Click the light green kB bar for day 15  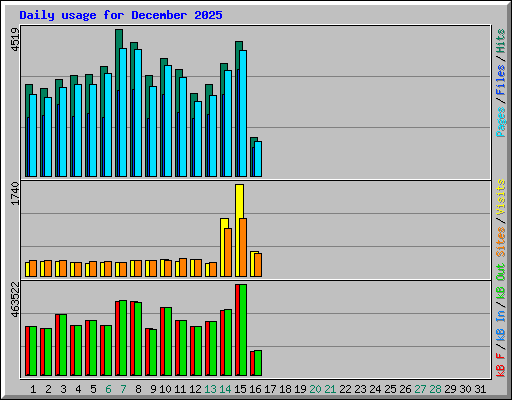pyautogui.click(x=243, y=330)
